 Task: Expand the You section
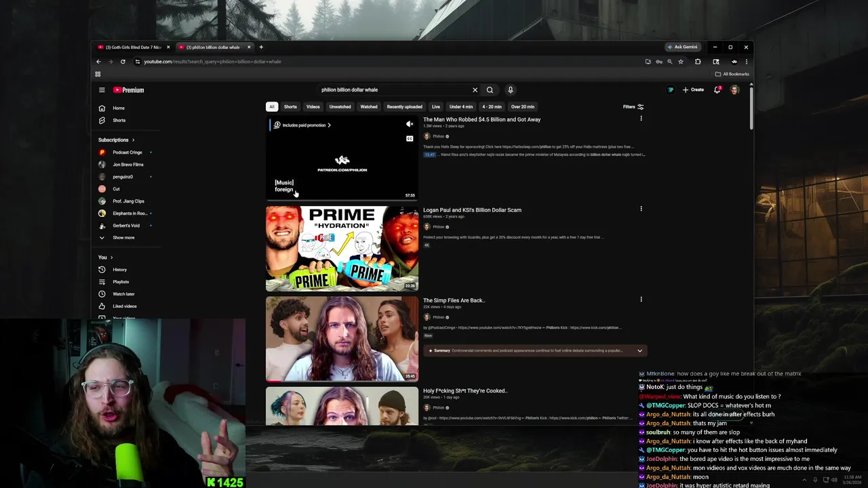pyautogui.click(x=106, y=258)
